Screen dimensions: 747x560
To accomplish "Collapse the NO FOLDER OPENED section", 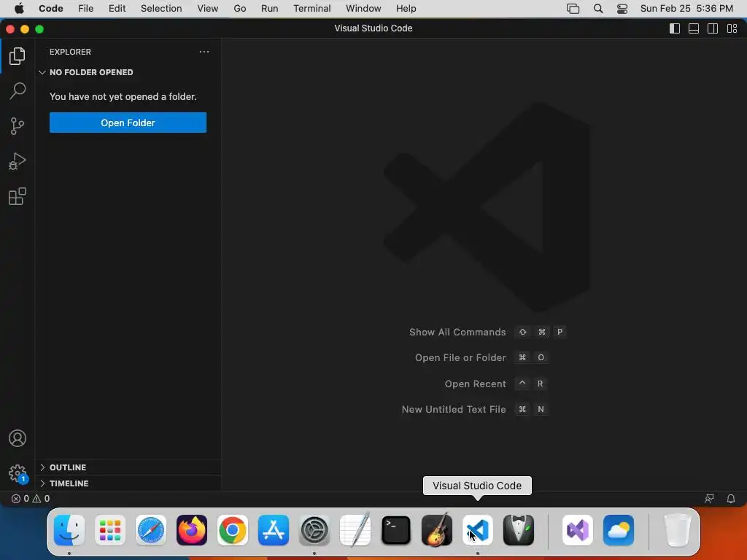I will [x=128, y=72].
